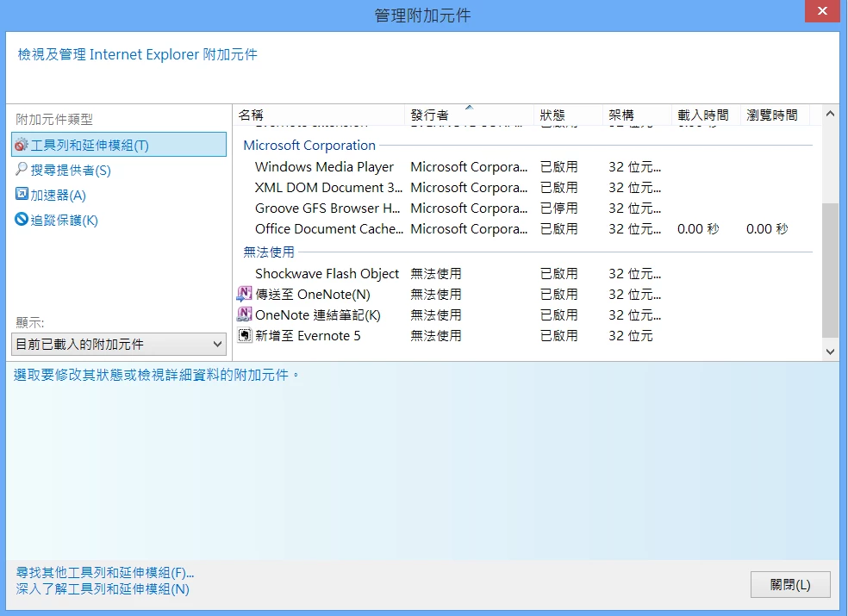Open the 顯示 dropdown showing 目前已載入的附加元件

click(119, 344)
